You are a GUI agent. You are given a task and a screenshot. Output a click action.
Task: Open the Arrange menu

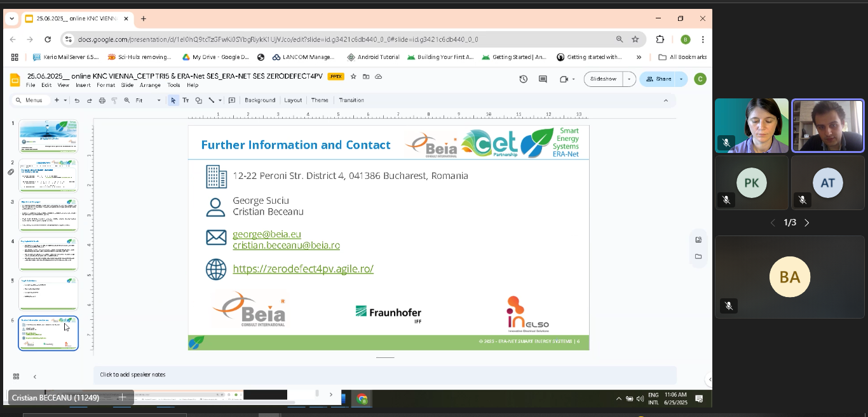coord(150,85)
